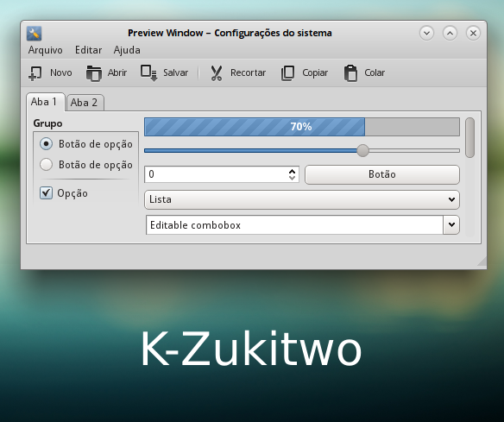
Task: Click the K-Zukitwo theme title text
Action: (x=252, y=350)
